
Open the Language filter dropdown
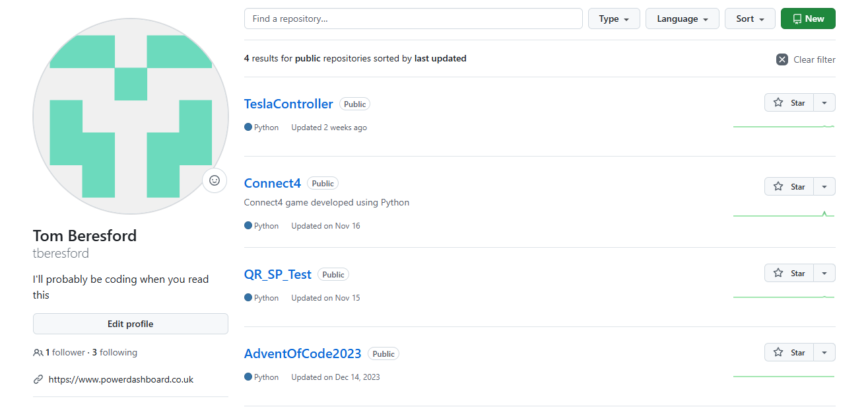[x=682, y=19]
